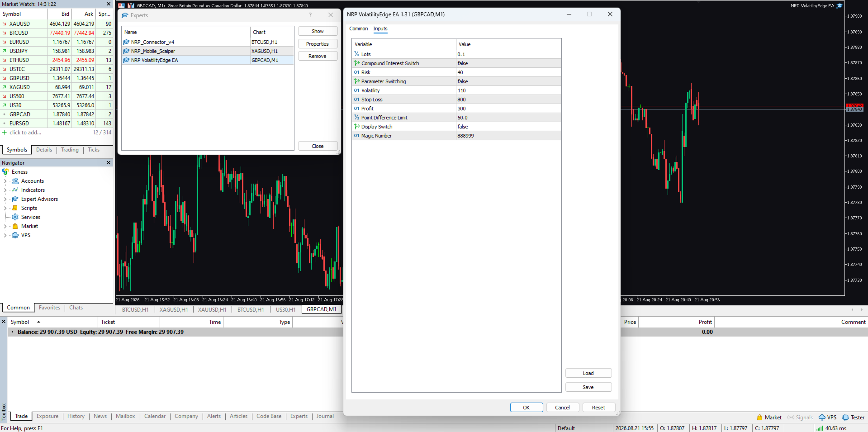Image resolution: width=868 pixels, height=432 pixels.
Task: Open the History tab in Toolbox
Action: pyautogui.click(x=76, y=416)
